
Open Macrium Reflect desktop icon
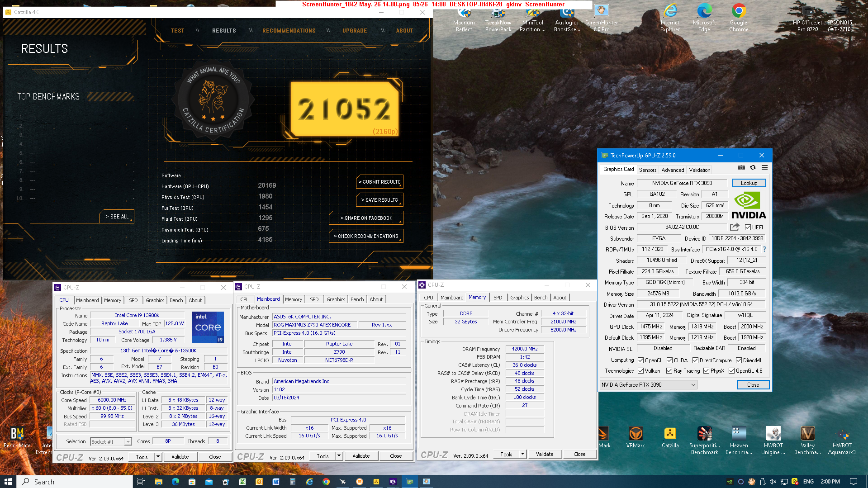pyautogui.click(x=464, y=18)
